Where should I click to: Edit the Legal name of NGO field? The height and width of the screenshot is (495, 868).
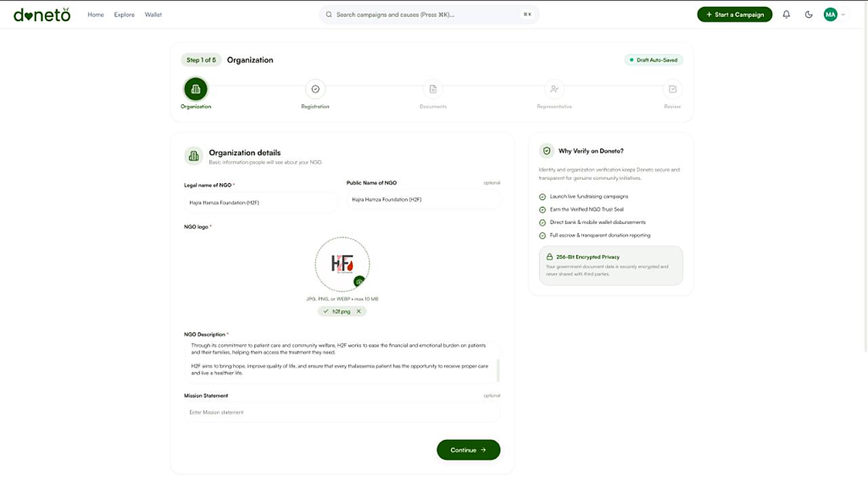[261, 203]
